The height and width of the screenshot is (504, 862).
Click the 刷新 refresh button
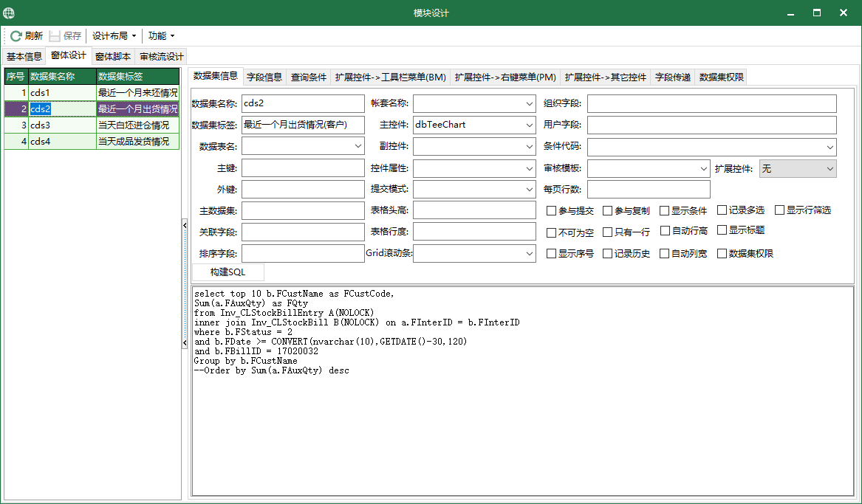pos(27,35)
